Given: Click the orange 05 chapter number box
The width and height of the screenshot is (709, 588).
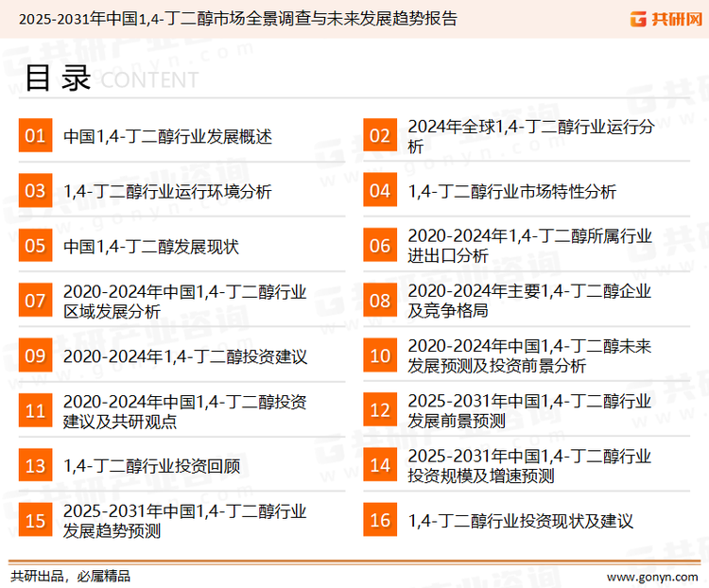Looking at the screenshot, I should pos(35,245).
